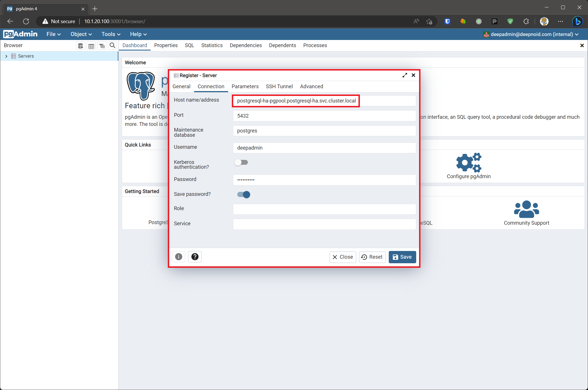Image resolution: width=588 pixels, height=390 pixels.
Task: Expand the Servers tree node
Action: (6, 56)
